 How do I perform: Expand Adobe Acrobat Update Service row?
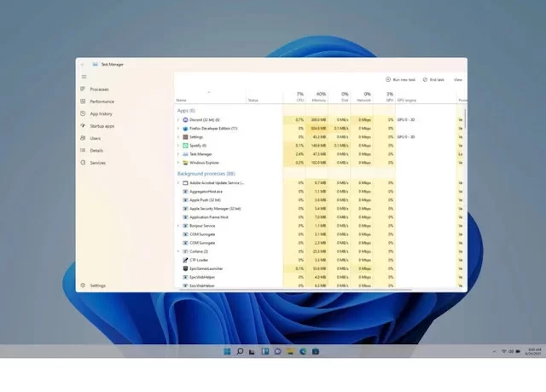(178, 183)
